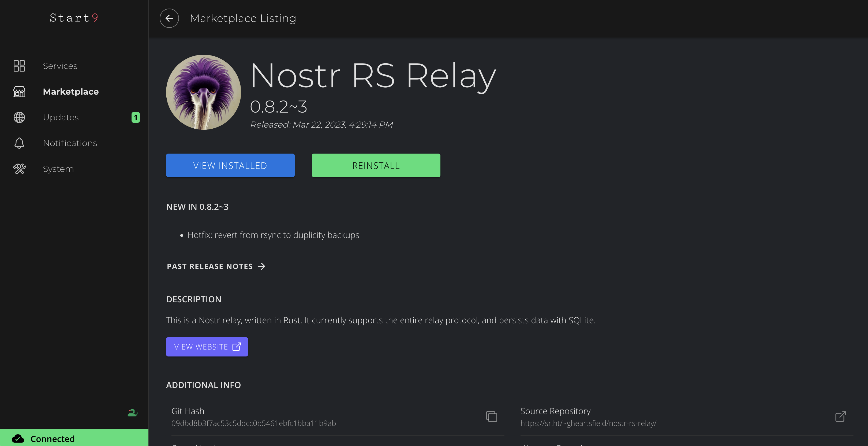Click the Services grid icon

click(19, 66)
